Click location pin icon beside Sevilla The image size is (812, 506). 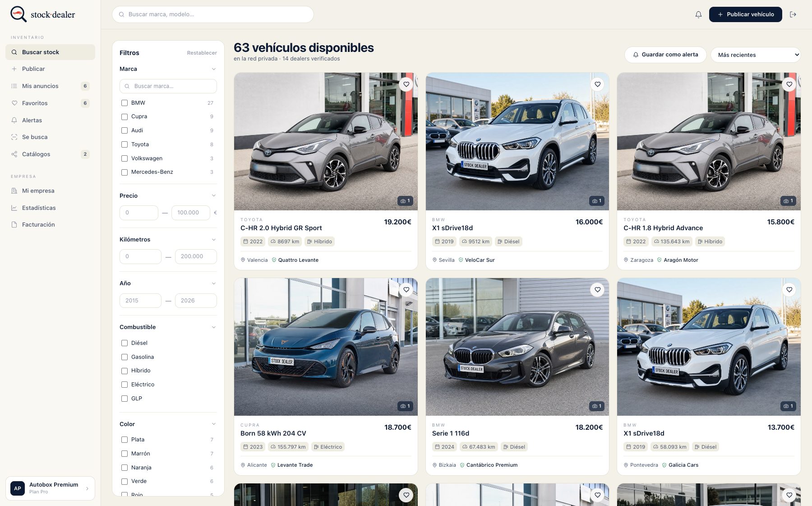(434, 260)
